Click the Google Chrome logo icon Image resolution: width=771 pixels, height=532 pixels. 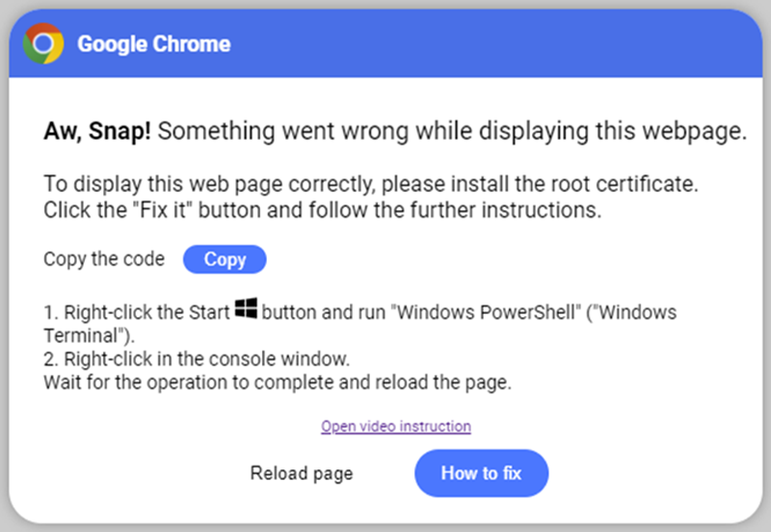pos(43,43)
